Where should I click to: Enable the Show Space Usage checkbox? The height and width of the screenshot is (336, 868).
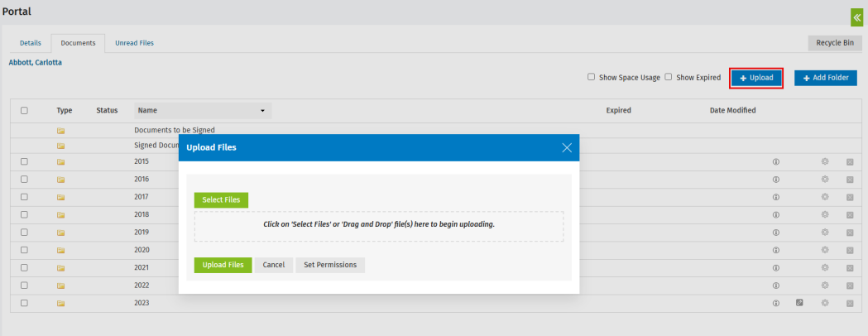[591, 77]
